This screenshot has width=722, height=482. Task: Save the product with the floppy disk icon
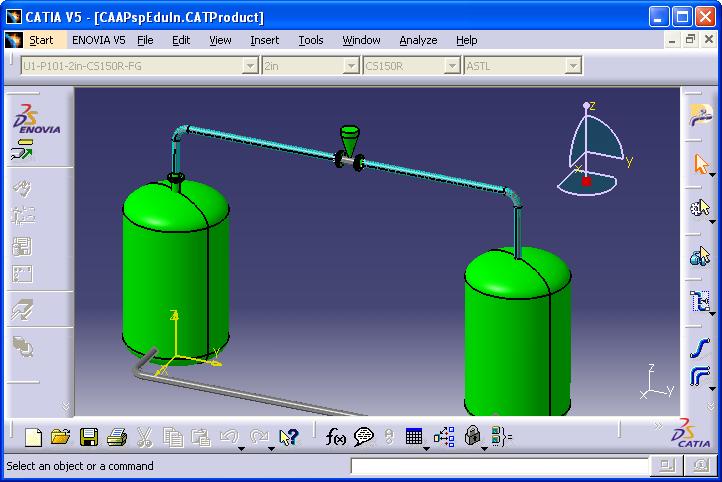click(88, 436)
